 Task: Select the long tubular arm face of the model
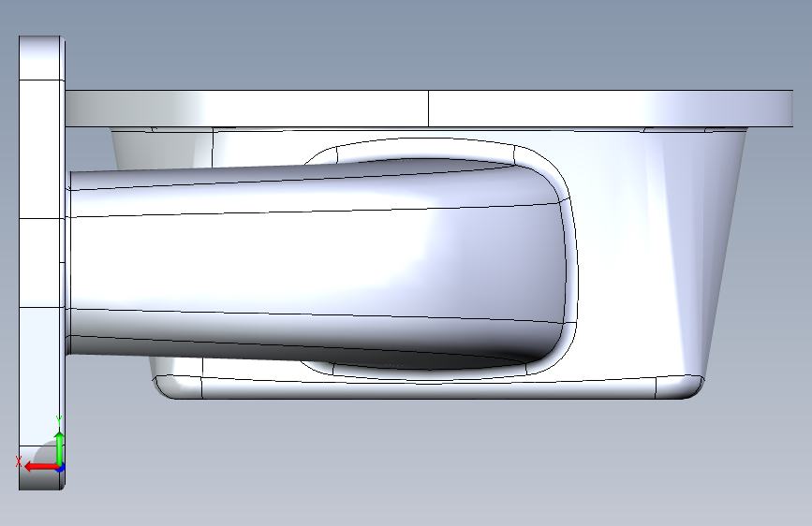[x=316, y=261]
